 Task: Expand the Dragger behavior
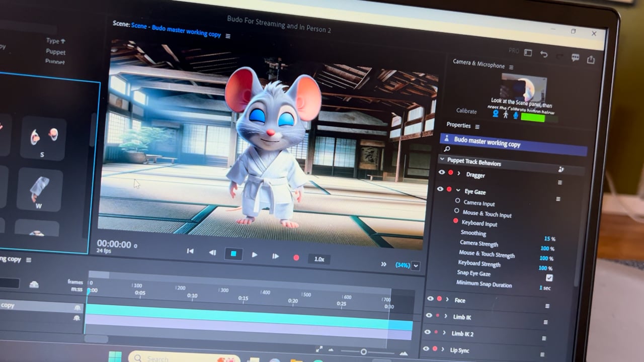(458, 173)
